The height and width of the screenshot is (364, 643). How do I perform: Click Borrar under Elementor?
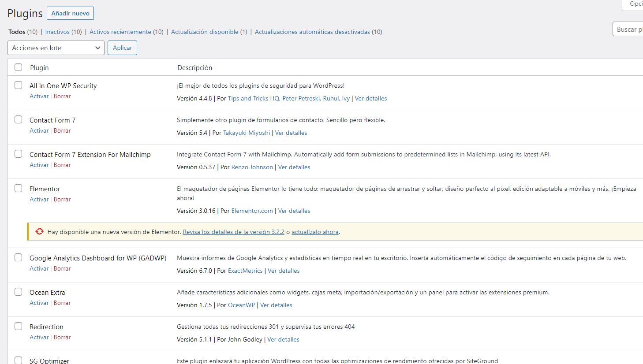click(x=62, y=199)
